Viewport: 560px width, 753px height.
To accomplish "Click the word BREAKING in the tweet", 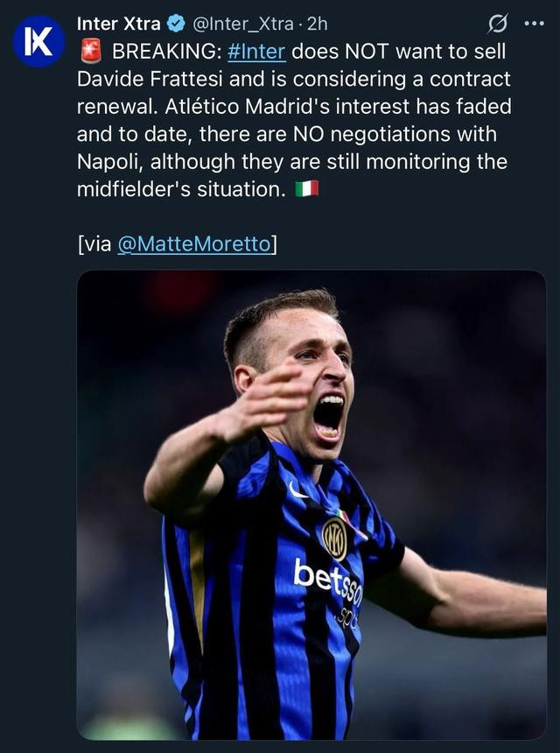I will (164, 52).
